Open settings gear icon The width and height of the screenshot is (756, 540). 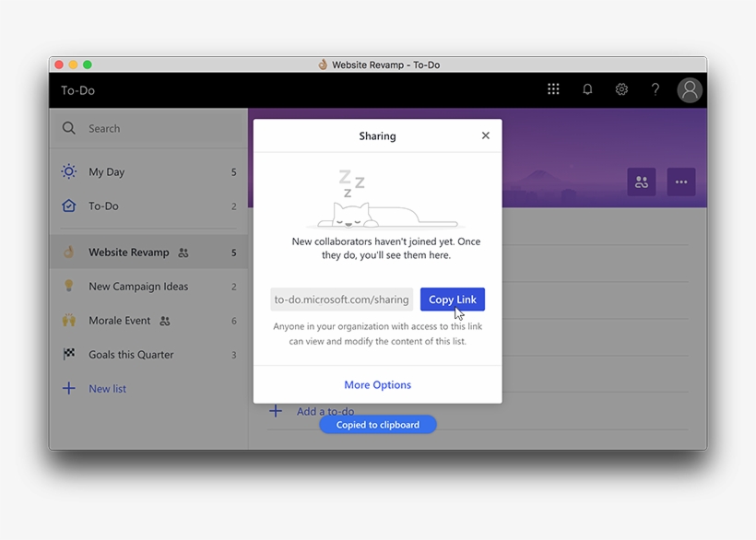coord(621,89)
